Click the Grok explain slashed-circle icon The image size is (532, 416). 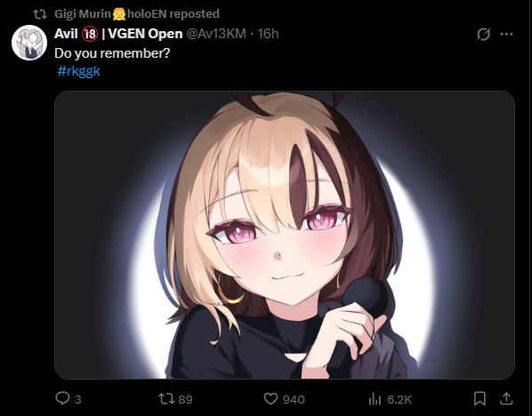coord(483,34)
